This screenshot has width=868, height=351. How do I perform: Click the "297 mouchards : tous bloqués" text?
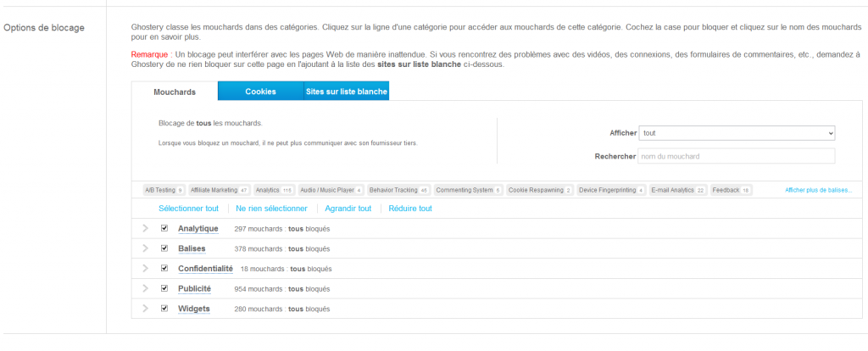pos(281,229)
